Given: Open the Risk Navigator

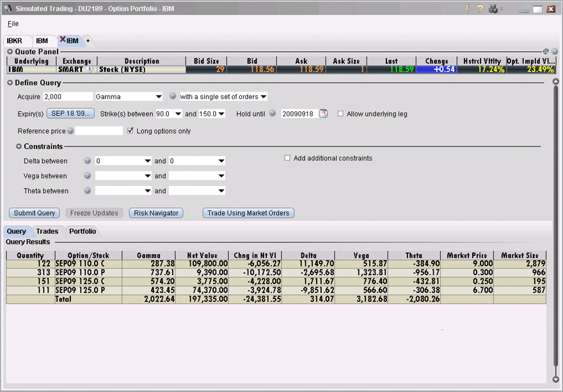Looking at the screenshot, I should [x=156, y=213].
